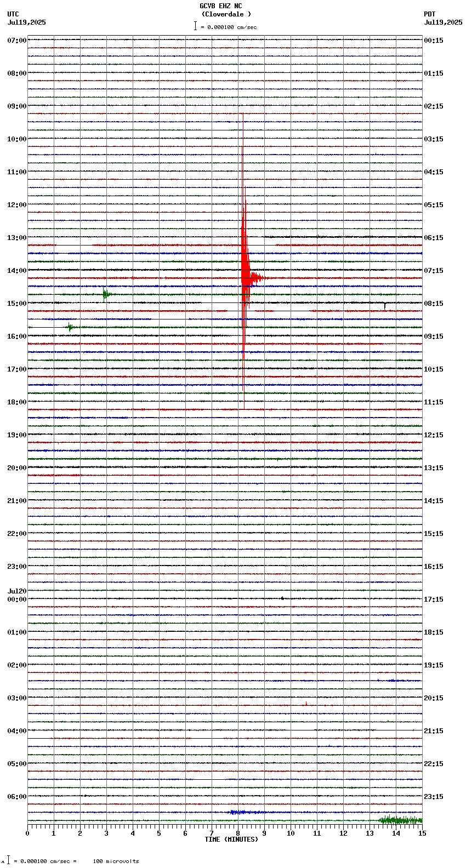The height and width of the screenshot is (868, 466).
Task: Click the PDT row label '12:15'
Action: coord(434,435)
